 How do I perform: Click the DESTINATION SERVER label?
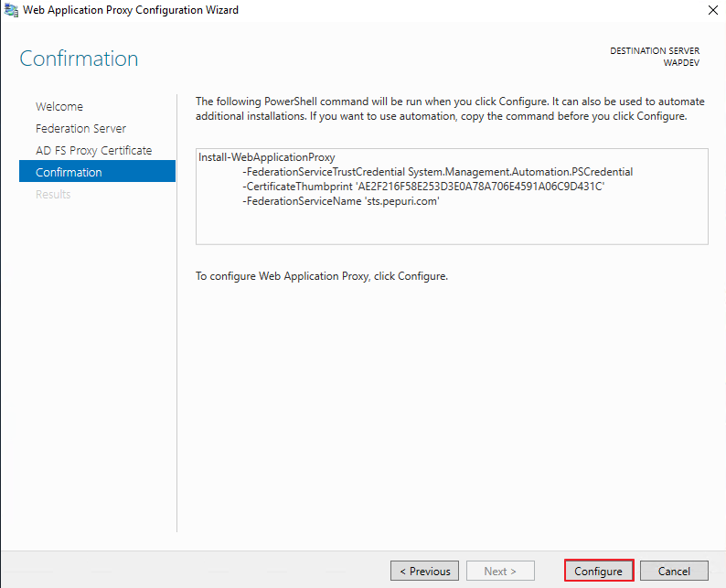pyautogui.click(x=655, y=51)
